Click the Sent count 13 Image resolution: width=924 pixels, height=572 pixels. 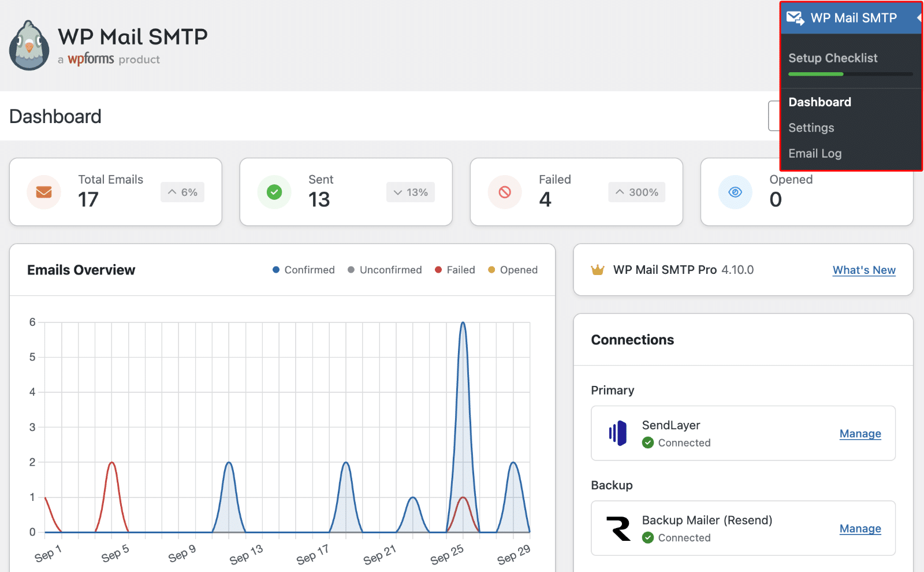(x=319, y=200)
